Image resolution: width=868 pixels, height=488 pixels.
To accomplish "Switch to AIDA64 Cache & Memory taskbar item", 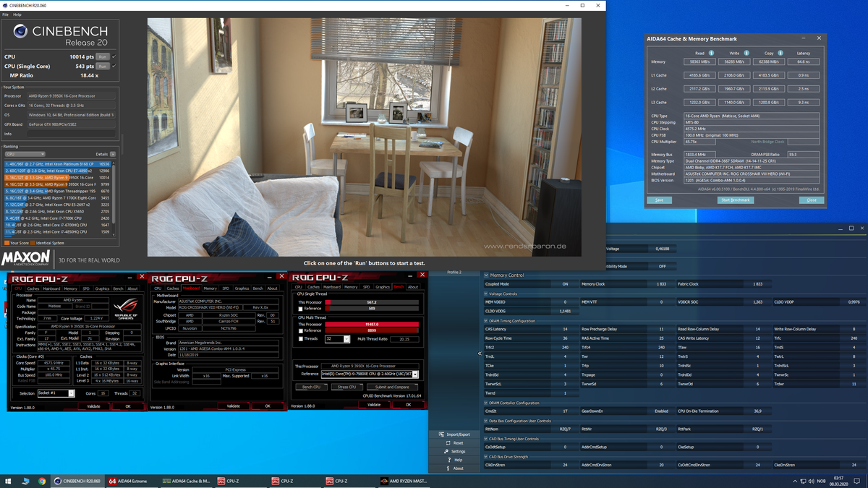I will pyautogui.click(x=187, y=481).
